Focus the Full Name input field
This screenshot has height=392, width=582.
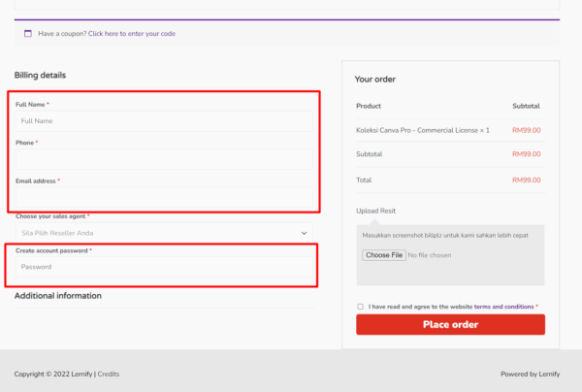coord(163,121)
